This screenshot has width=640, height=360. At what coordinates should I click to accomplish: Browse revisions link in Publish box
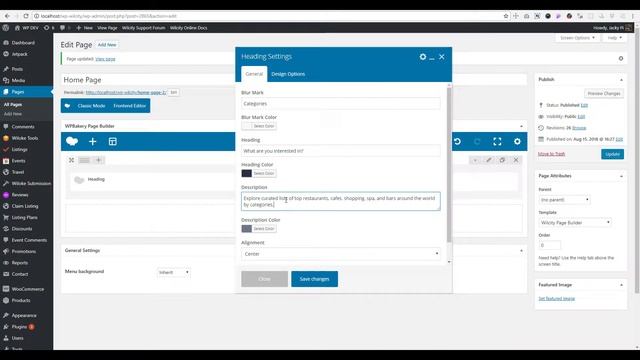pyautogui.click(x=579, y=128)
